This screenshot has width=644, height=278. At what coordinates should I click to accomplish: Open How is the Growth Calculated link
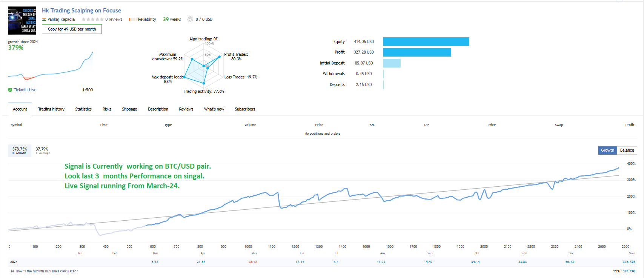pyautogui.click(x=47, y=271)
